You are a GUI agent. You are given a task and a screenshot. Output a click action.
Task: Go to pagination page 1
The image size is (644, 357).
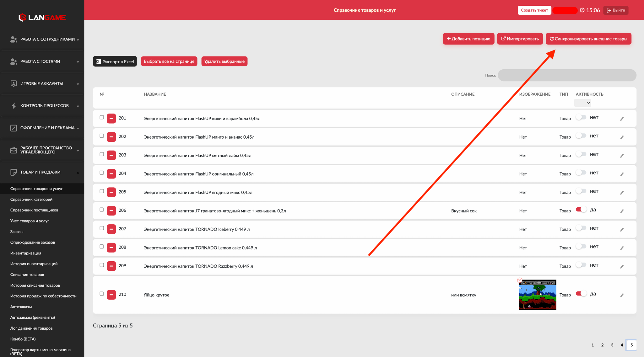tap(593, 345)
